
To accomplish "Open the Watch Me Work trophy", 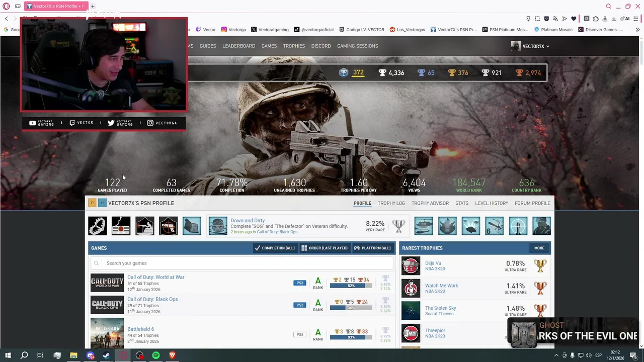I will coord(442,286).
